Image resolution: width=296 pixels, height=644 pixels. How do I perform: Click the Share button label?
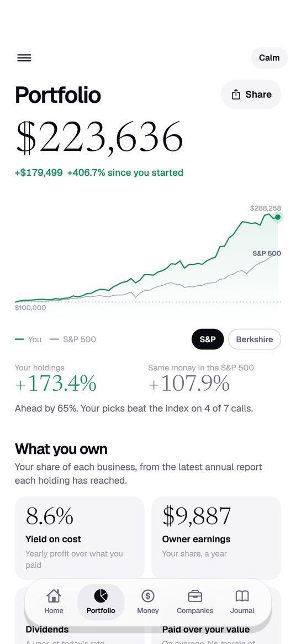(258, 95)
